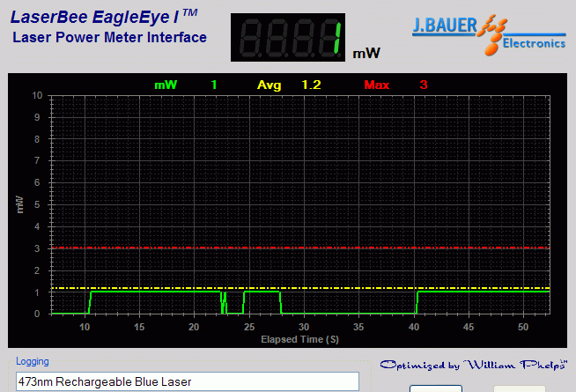The height and width of the screenshot is (392, 576).
Task: Click the yellow Avg label
Action: [269, 85]
